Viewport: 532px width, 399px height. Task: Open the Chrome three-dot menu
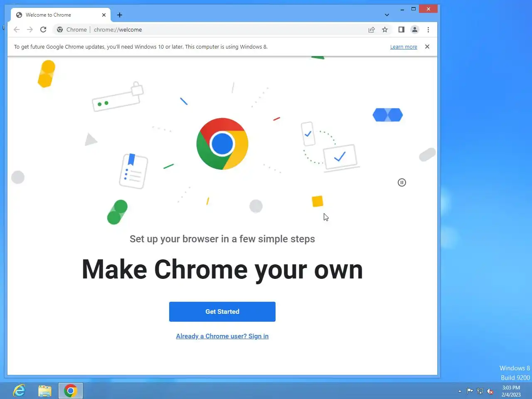coord(428,30)
